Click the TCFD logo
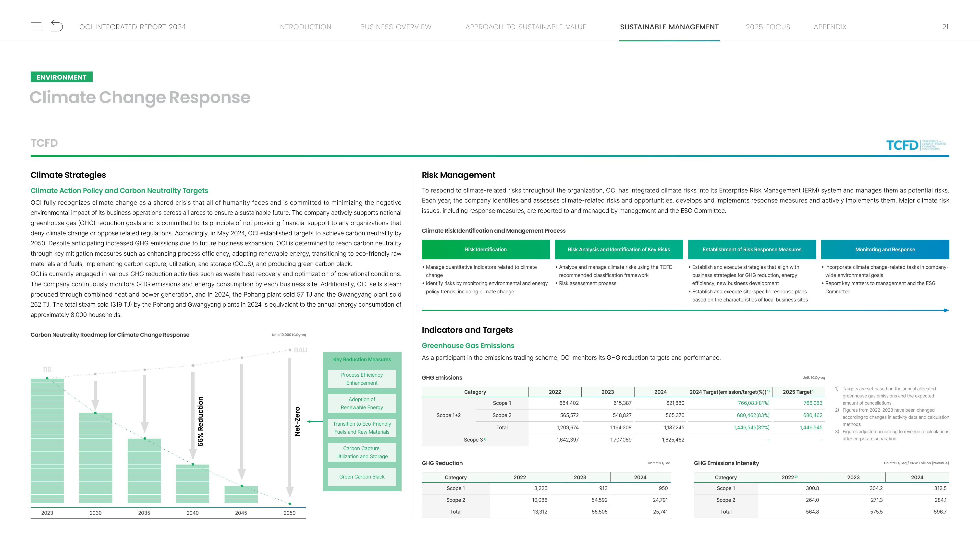 tap(916, 145)
